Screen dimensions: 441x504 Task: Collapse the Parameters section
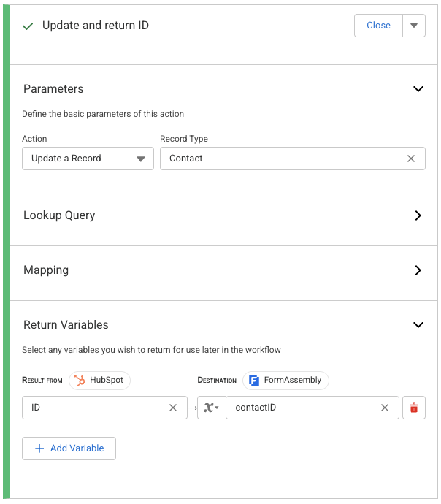point(418,89)
